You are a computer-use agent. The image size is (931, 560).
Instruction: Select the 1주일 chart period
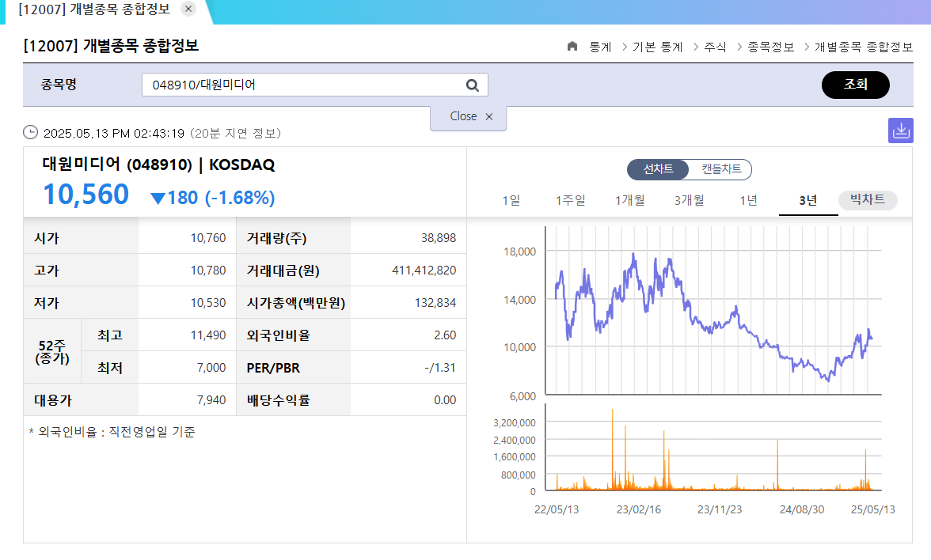569,200
